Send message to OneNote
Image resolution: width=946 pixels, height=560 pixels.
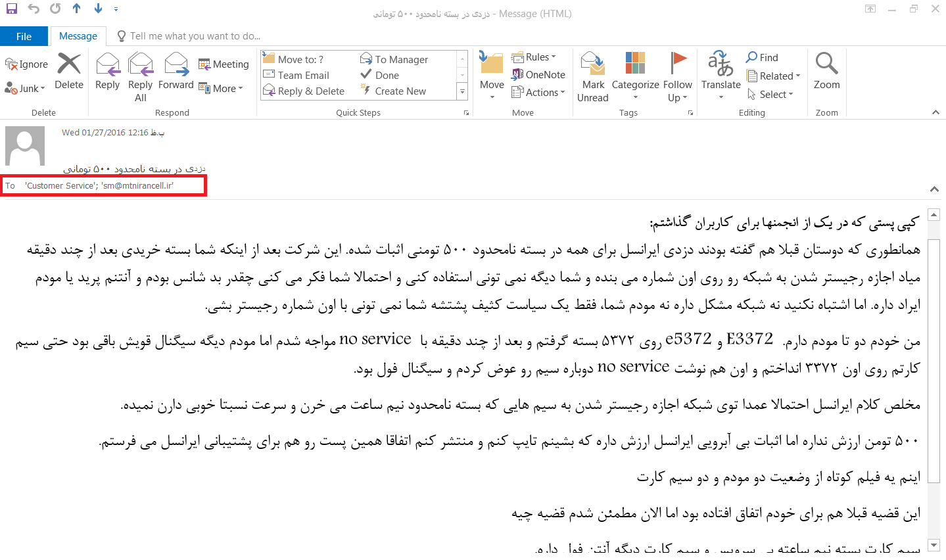pos(538,74)
